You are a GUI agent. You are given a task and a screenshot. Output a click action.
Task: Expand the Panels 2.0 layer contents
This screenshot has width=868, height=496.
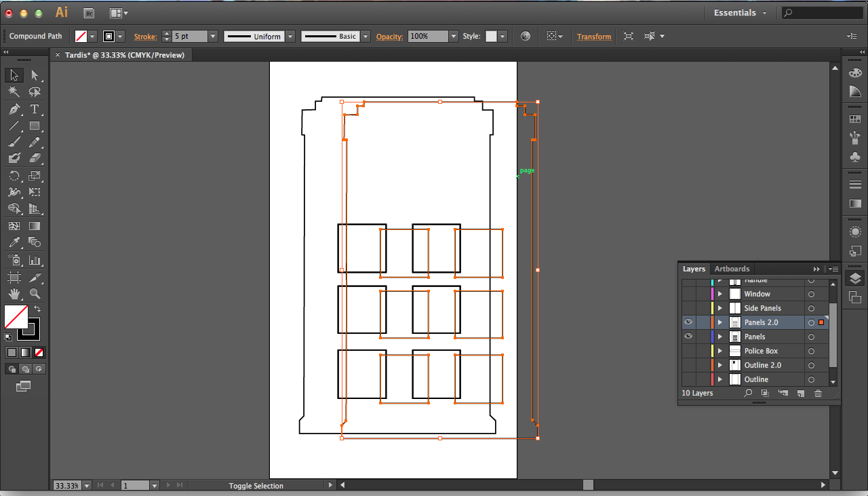point(720,322)
